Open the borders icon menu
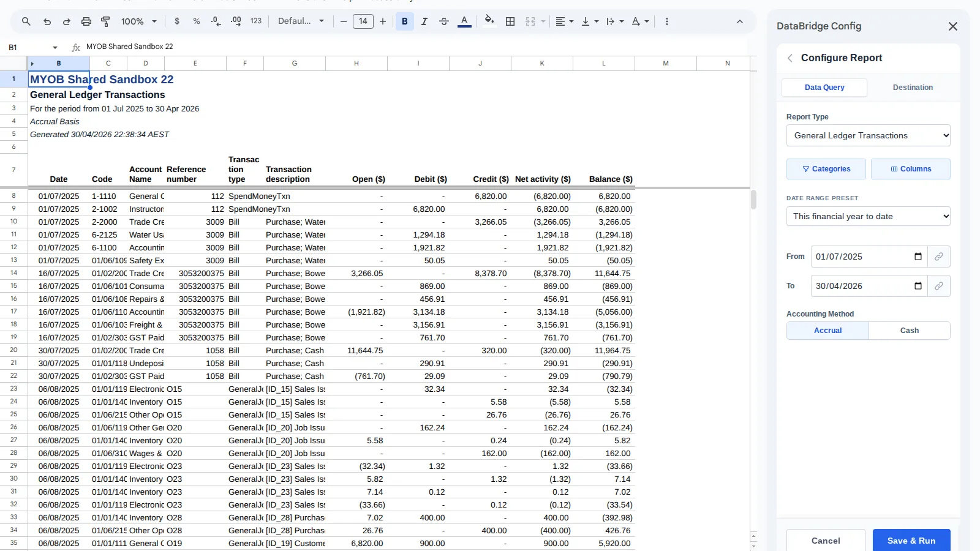This screenshot has width=980, height=551. click(510, 21)
